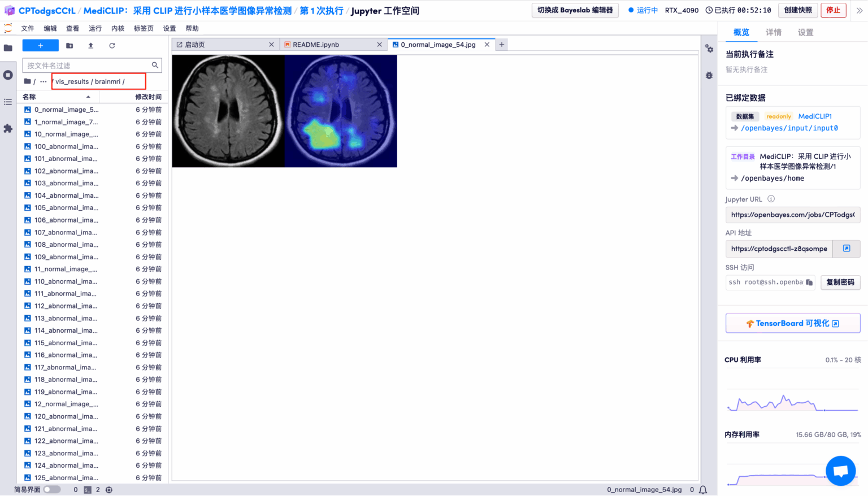Refresh the file list

pyautogui.click(x=114, y=45)
